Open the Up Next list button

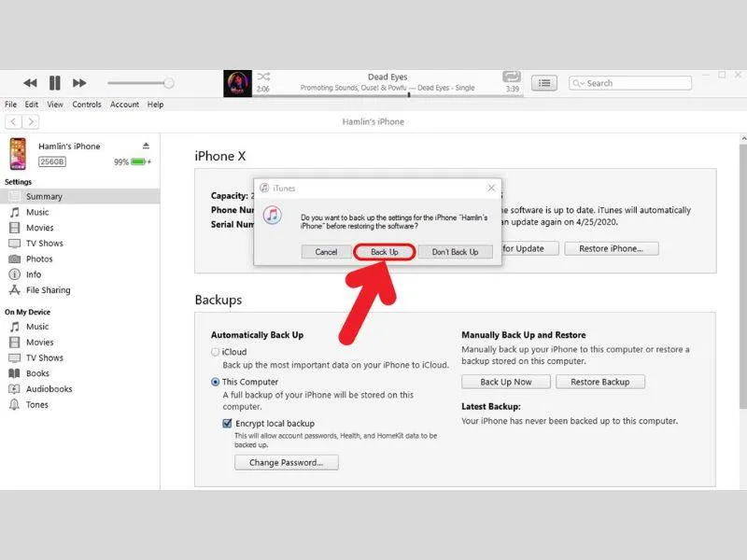[544, 83]
